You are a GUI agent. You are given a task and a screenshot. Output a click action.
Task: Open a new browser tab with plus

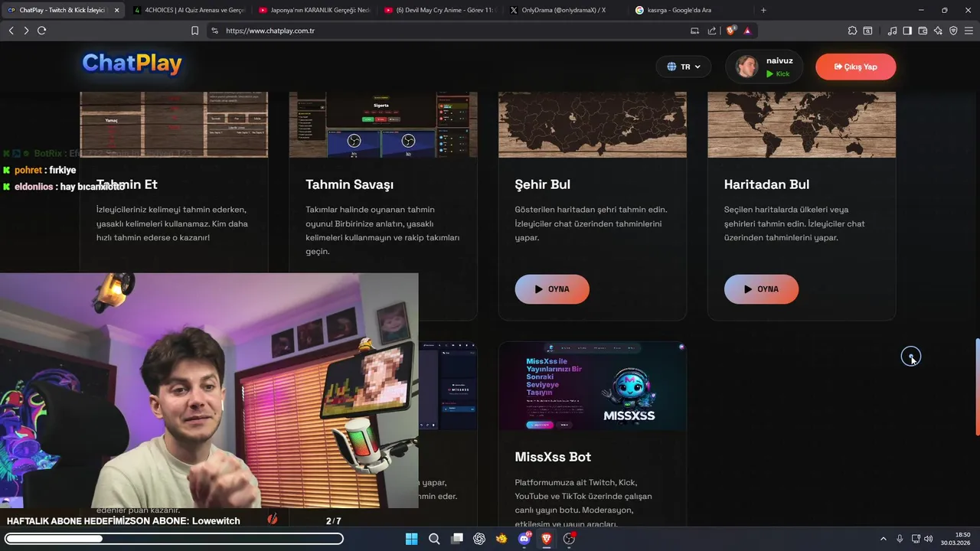763,10
